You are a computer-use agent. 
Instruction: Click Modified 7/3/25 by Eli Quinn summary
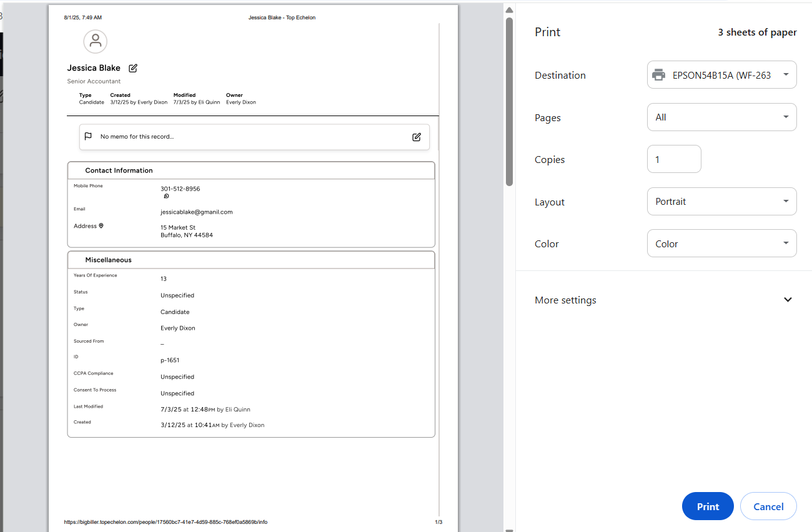[x=197, y=99]
